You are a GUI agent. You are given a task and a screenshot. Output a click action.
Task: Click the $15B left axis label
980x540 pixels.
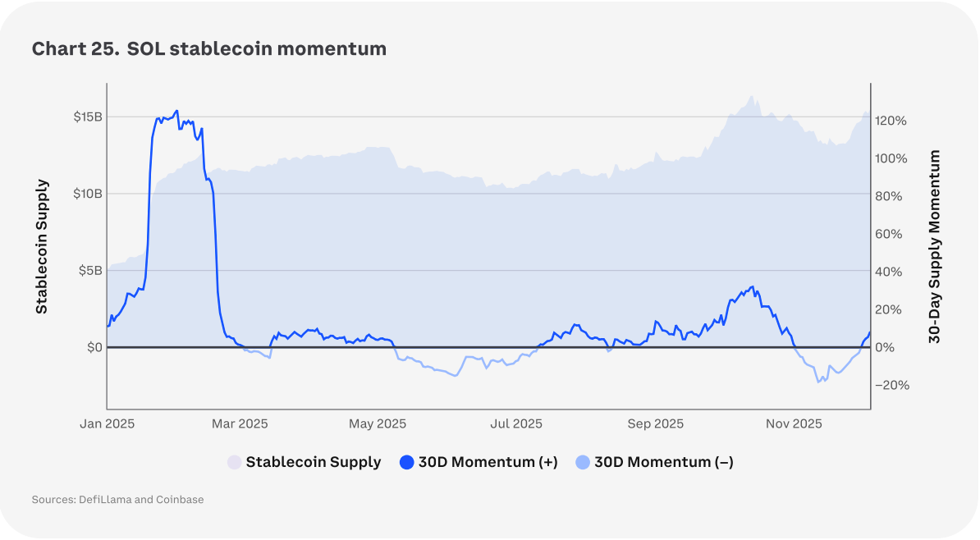tap(87, 117)
